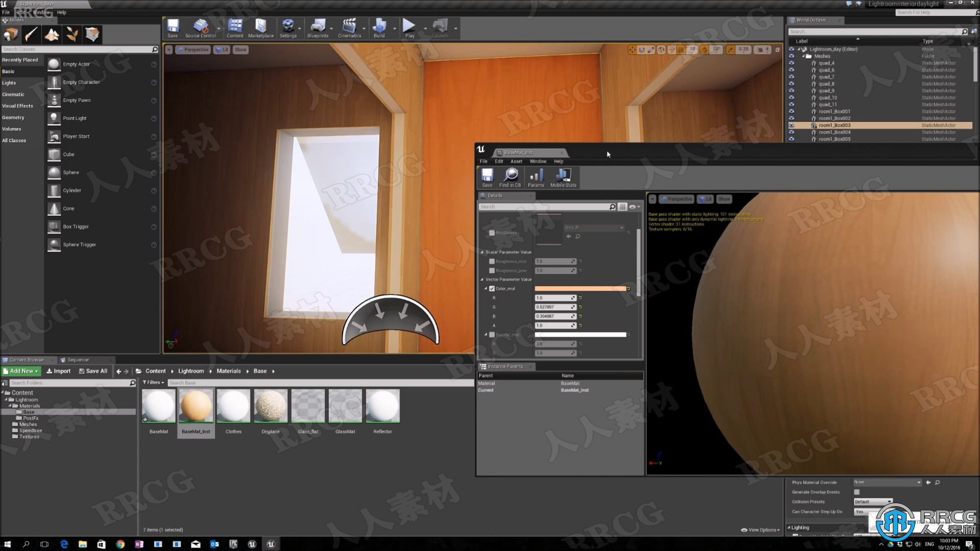
Task: Open Source Control in main toolbar
Action: (x=201, y=28)
